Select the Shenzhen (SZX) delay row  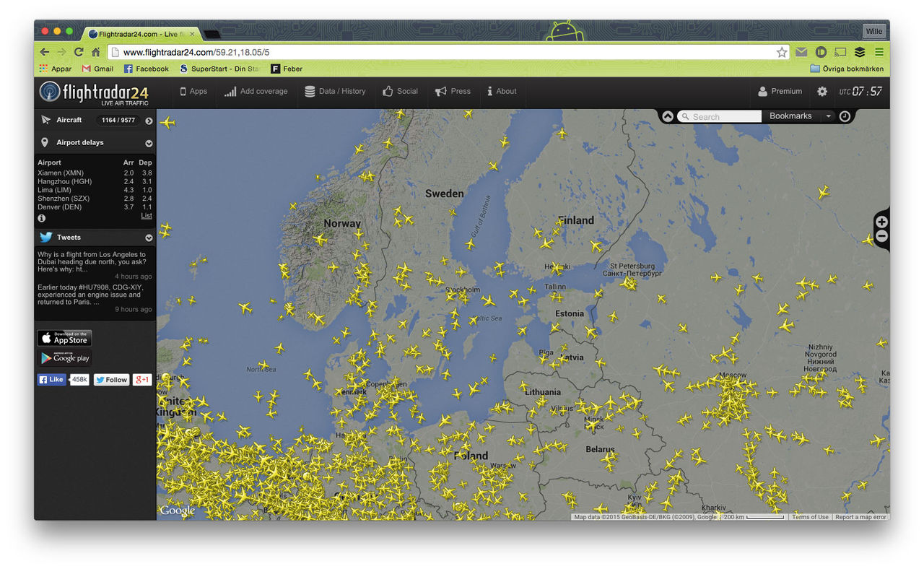click(95, 199)
